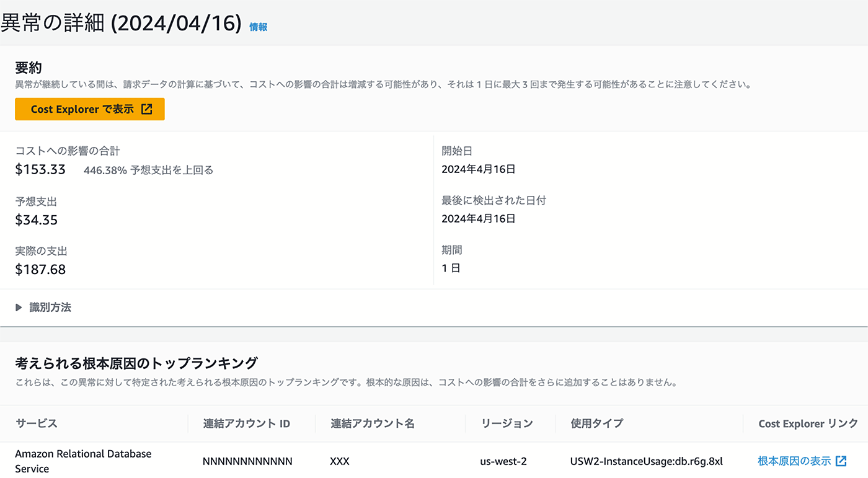Click the Cost Explorer で表示 button
This screenshot has width=868, height=478.
(90, 109)
